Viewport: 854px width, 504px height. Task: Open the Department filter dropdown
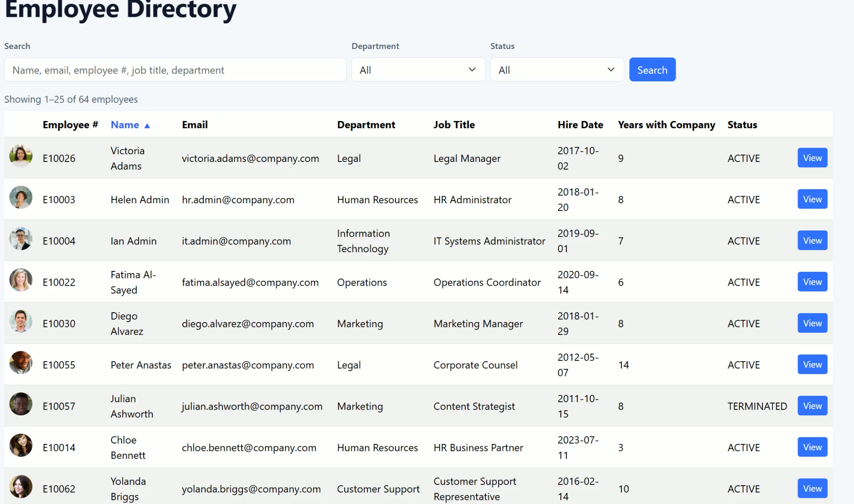(x=418, y=70)
